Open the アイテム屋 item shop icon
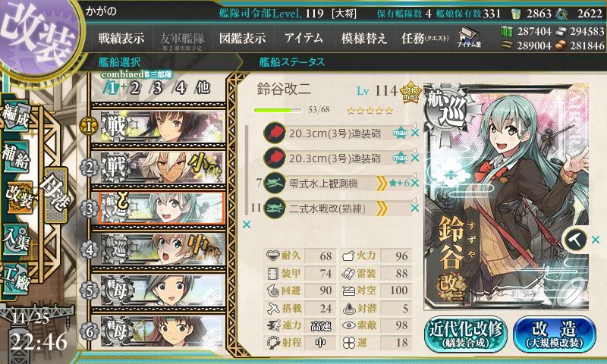Screen dimensions: 607x364 click(469, 37)
